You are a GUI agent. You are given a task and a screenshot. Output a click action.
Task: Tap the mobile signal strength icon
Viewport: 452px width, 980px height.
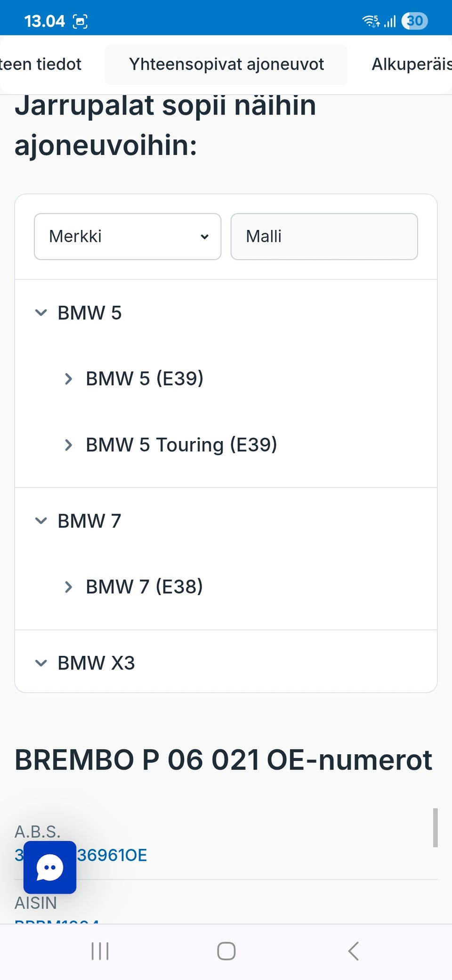point(390,21)
